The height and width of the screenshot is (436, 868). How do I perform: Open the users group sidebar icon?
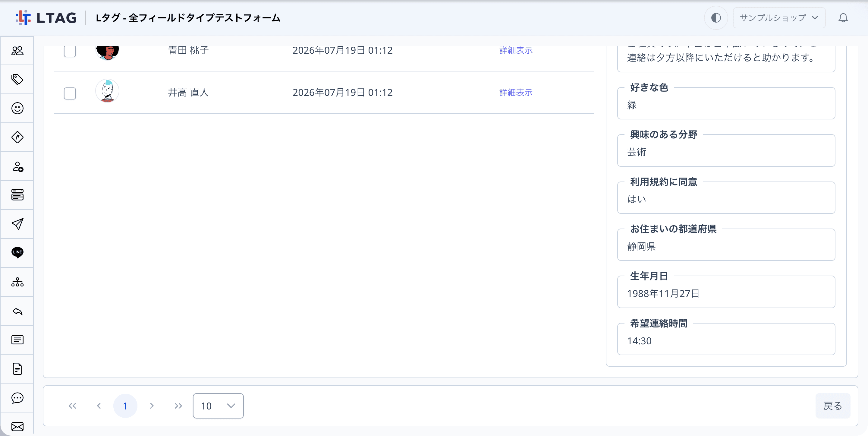(17, 51)
